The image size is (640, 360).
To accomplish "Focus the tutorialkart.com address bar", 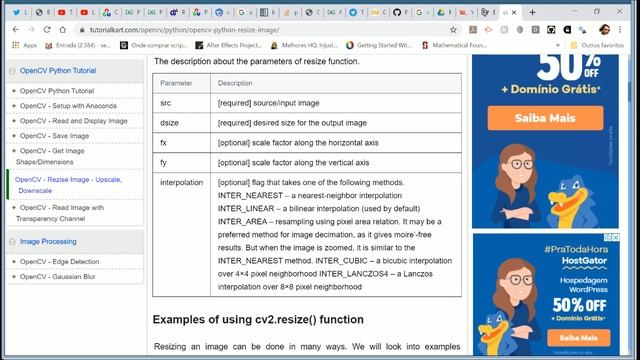I will 267,30.
